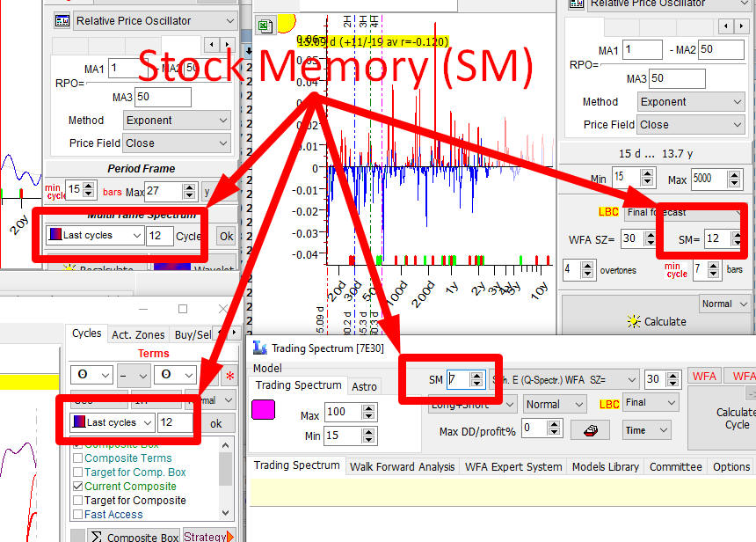This screenshot has width=756, height=542.
Task: Click the red eraser icon in Trading Spectrum
Action: pyautogui.click(x=589, y=429)
